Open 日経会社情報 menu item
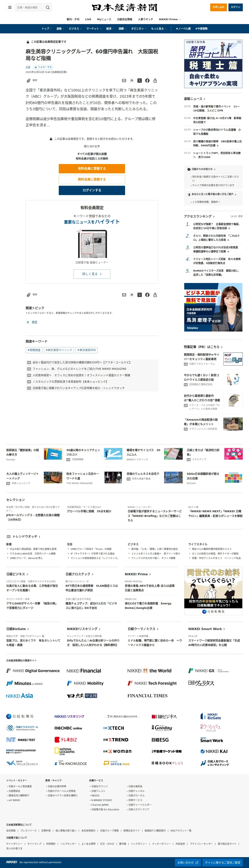 pos(124,19)
